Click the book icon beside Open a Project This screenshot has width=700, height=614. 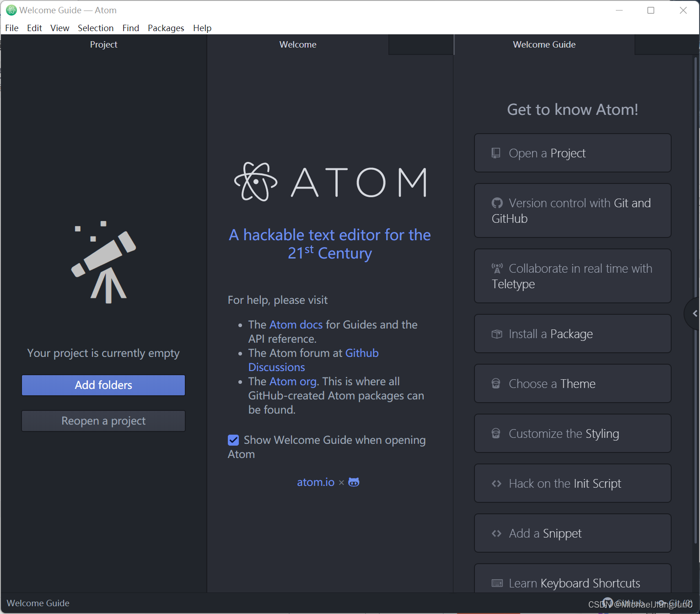496,153
